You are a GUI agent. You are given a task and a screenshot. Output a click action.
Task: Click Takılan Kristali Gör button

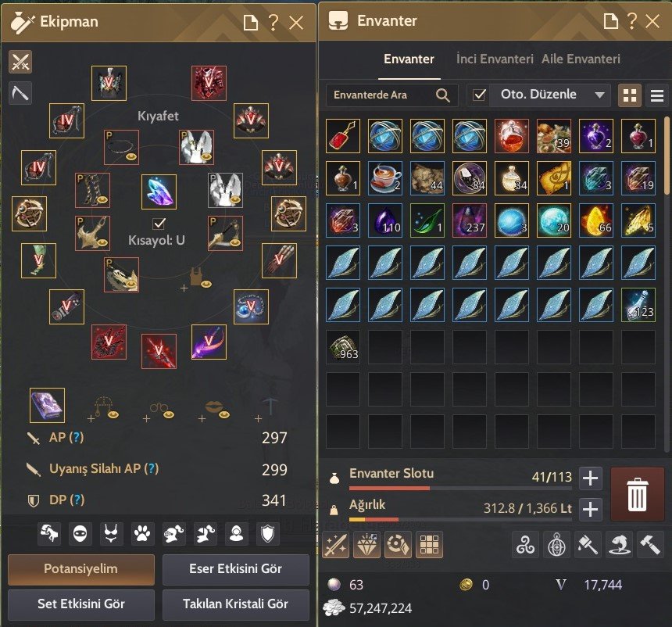pos(236,604)
